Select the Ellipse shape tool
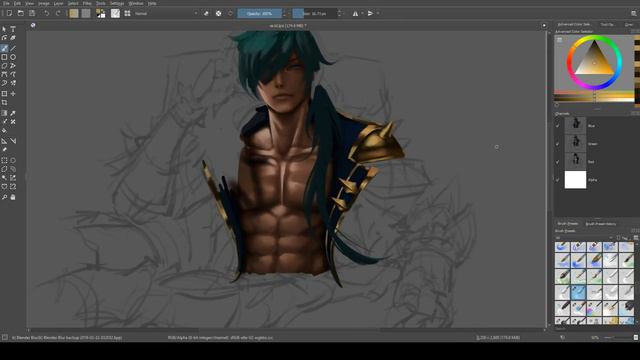 click(x=13, y=57)
